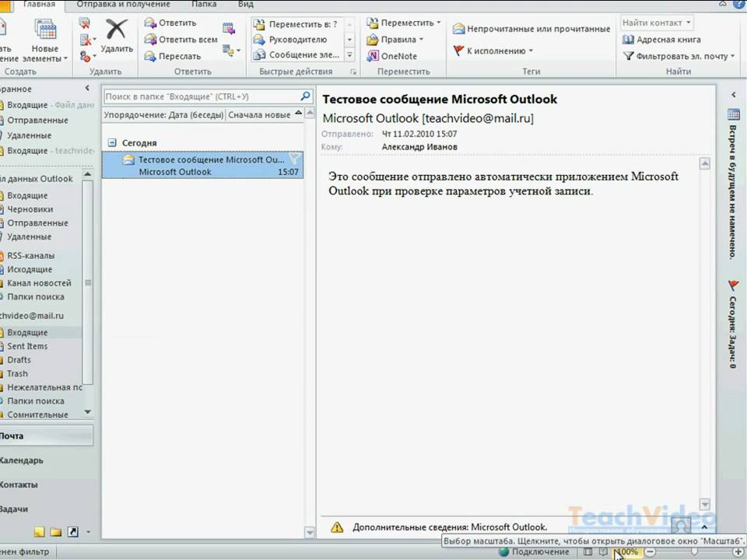Toggle the flag on the test message

tap(295, 158)
